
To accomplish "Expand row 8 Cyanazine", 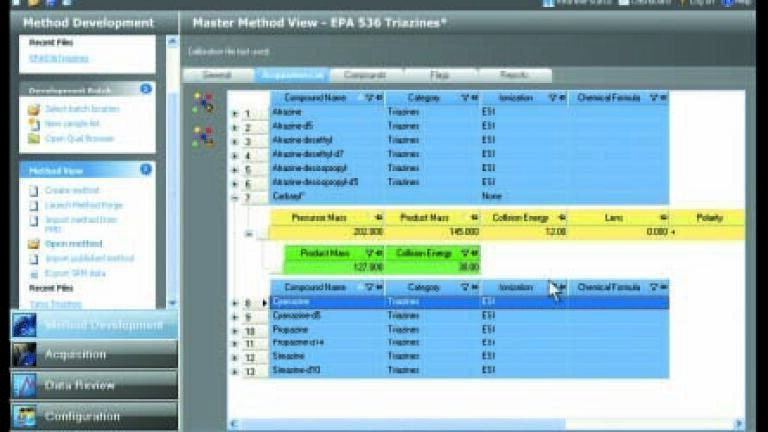I will click(x=235, y=304).
